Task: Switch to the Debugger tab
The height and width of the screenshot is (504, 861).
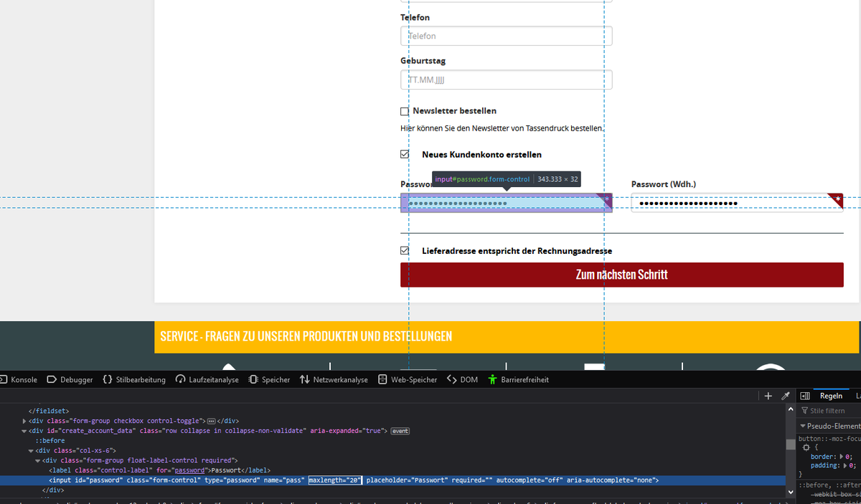Action: tap(70, 380)
